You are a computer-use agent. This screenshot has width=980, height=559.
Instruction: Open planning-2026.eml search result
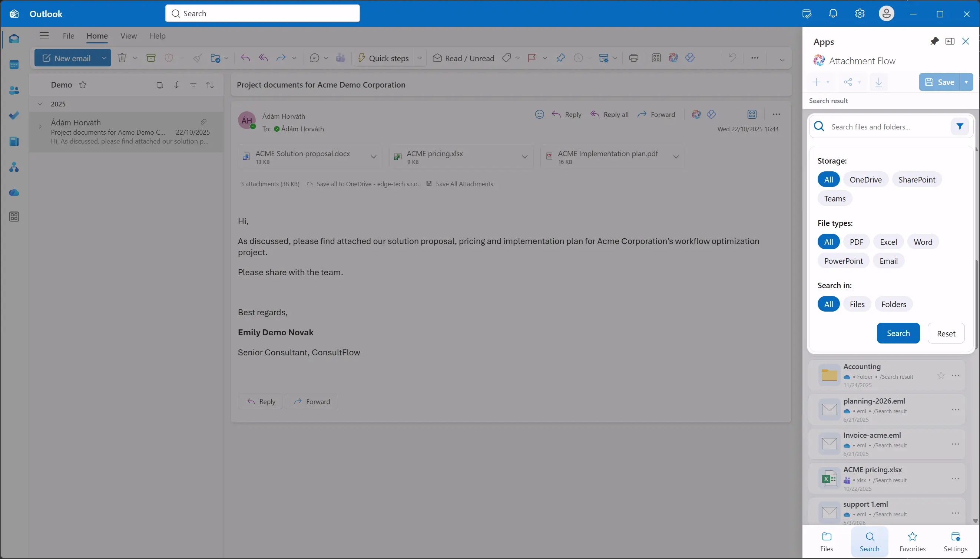click(x=887, y=409)
